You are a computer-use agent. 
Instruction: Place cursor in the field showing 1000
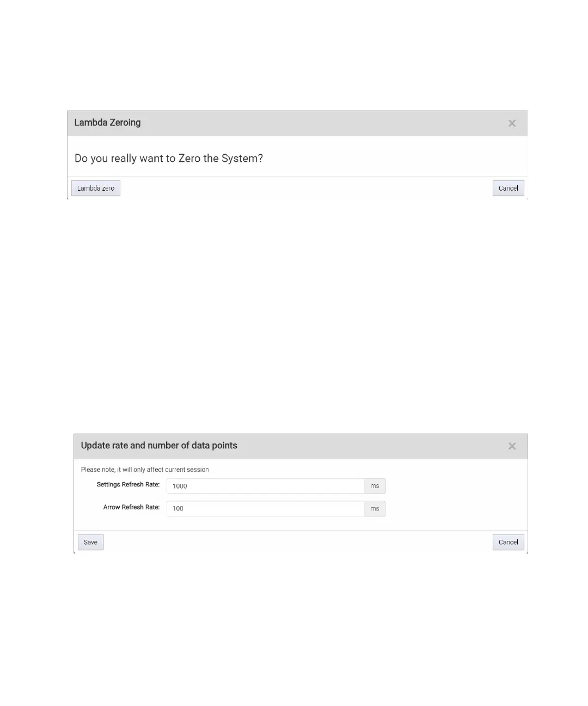click(265, 486)
